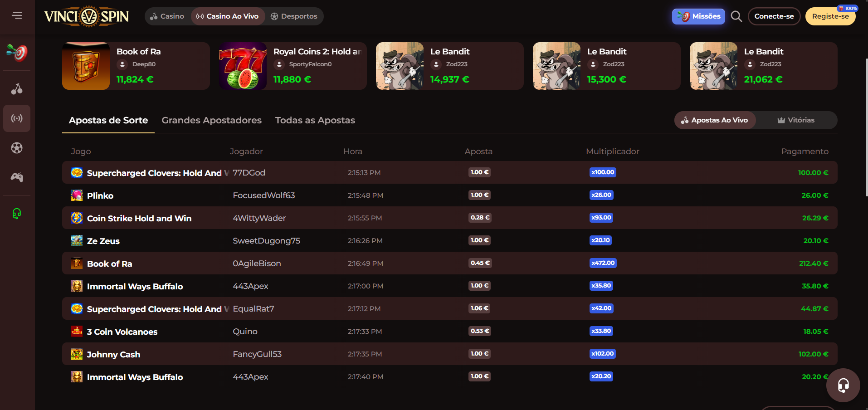868x410 pixels.
Task: Open the Todas as Apostas tab
Action: [x=315, y=120]
